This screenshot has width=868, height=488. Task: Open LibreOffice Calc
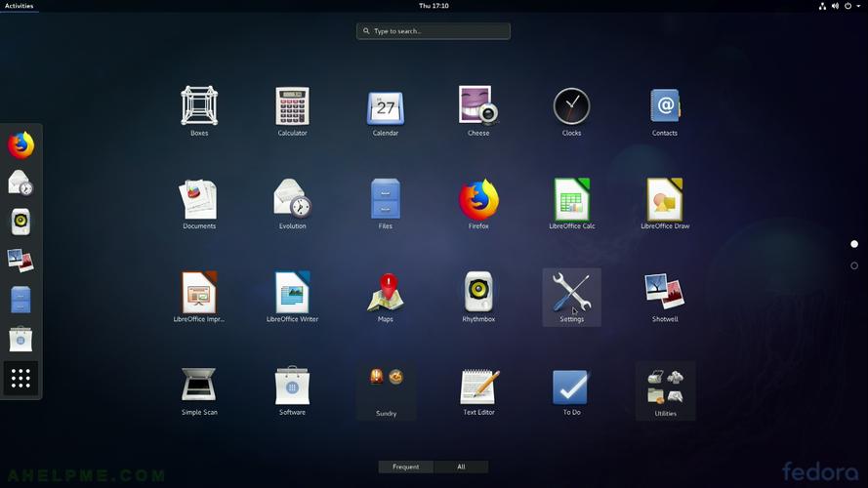(x=571, y=204)
